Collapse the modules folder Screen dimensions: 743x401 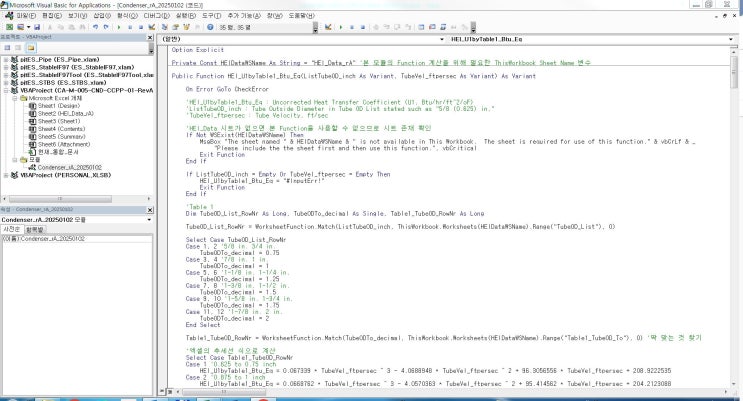tap(15, 160)
